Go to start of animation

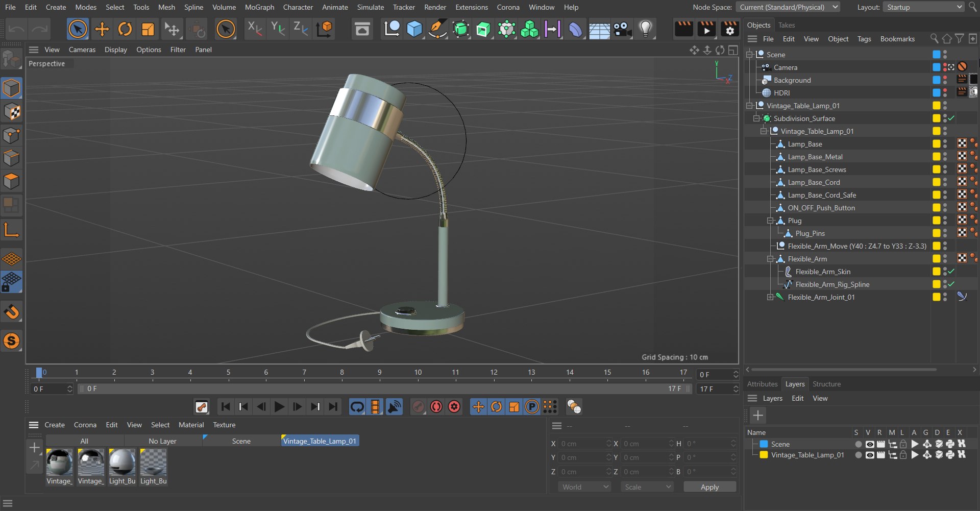pyautogui.click(x=226, y=407)
